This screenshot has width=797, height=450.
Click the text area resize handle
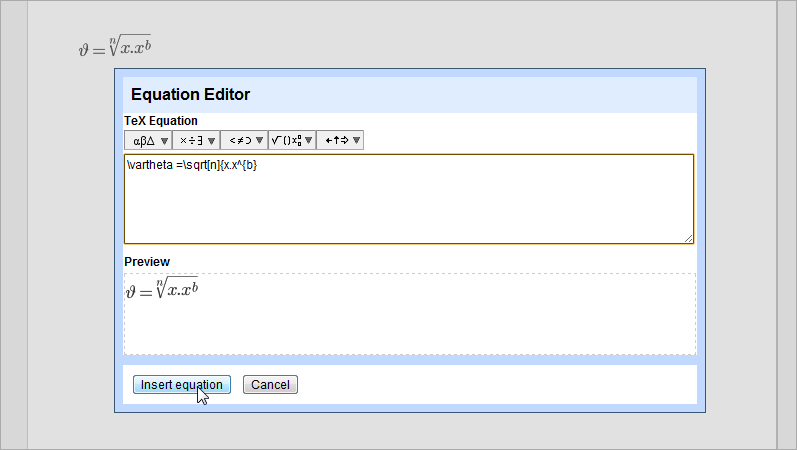(x=689, y=238)
